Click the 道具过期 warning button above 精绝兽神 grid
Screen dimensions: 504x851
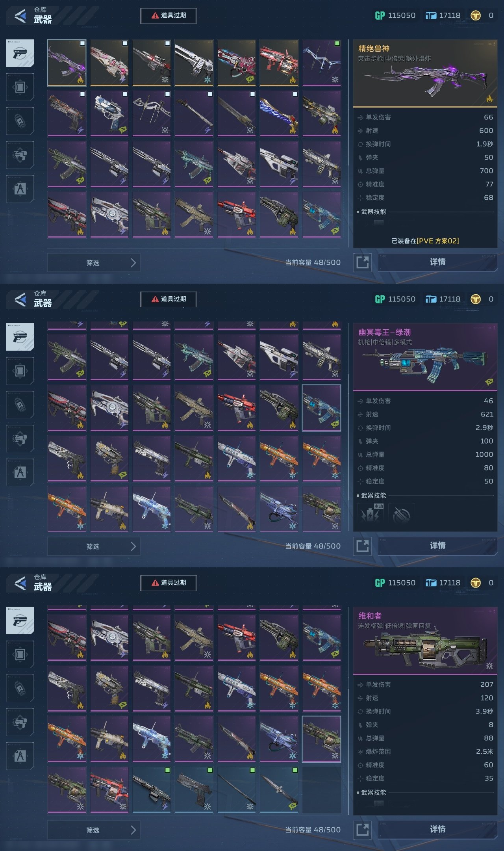pyautogui.click(x=169, y=15)
